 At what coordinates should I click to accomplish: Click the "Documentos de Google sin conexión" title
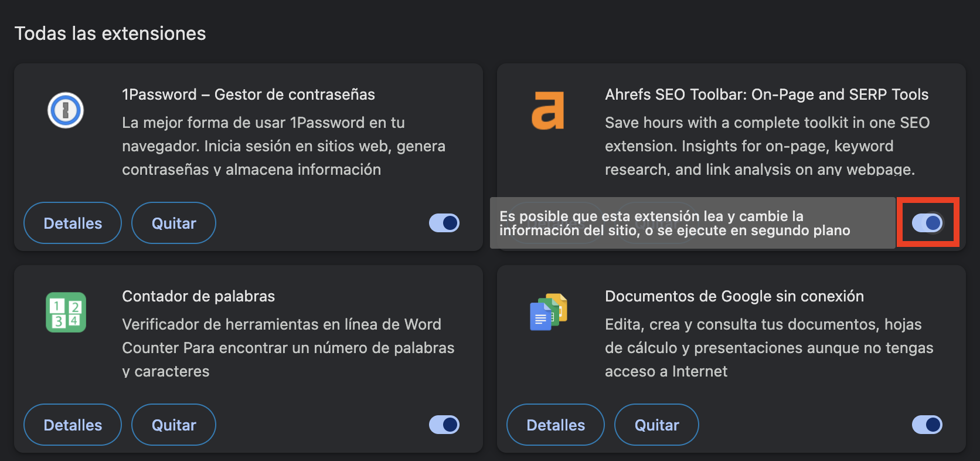[734, 296]
